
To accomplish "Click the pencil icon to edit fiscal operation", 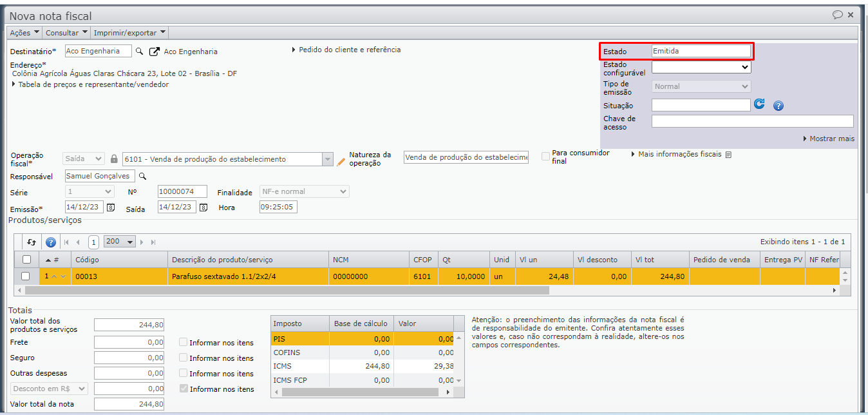I will point(341,161).
